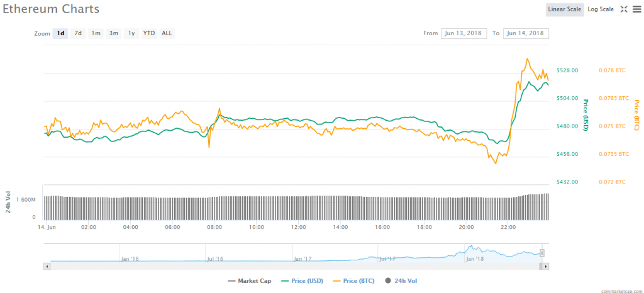Grab the navigator range handle
This screenshot has width=644, height=293.
tap(541, 253)
